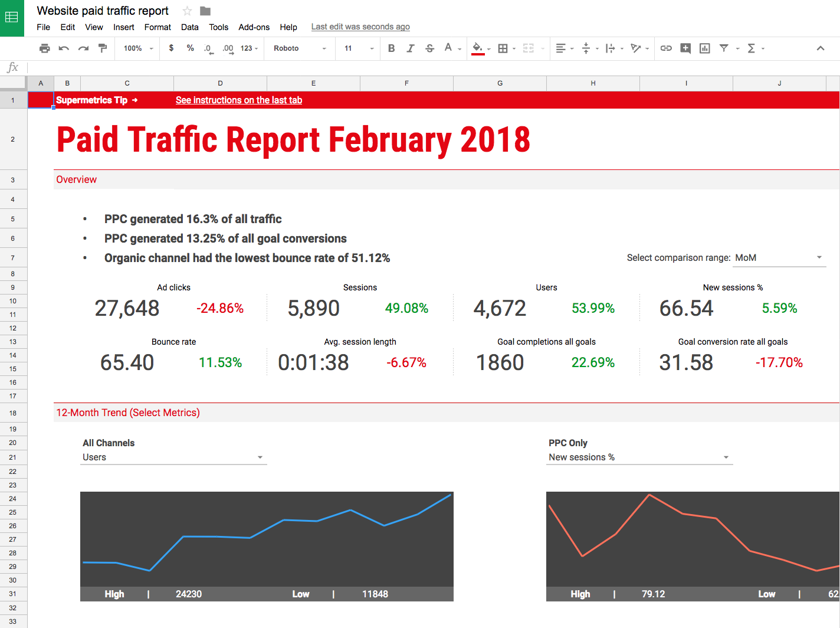Viewport: 840px width, 628px height.
Task: Redo the last action
Action: coord(83,48)
